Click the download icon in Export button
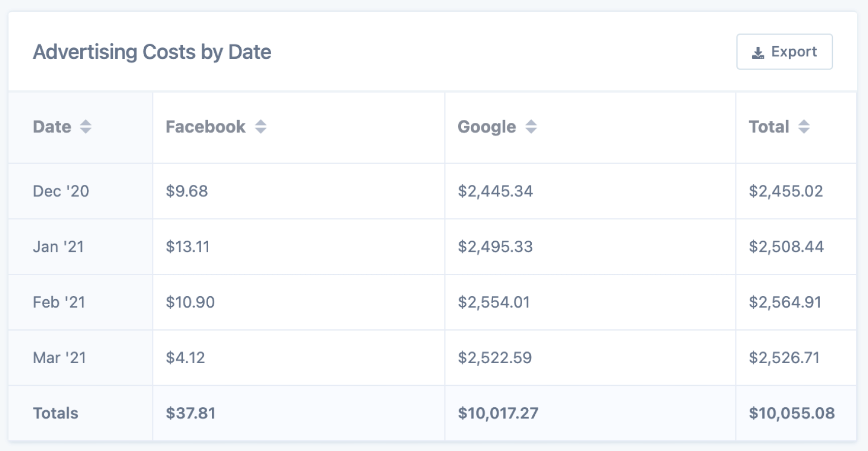The image size is (868, 451). tap(758, 52)
